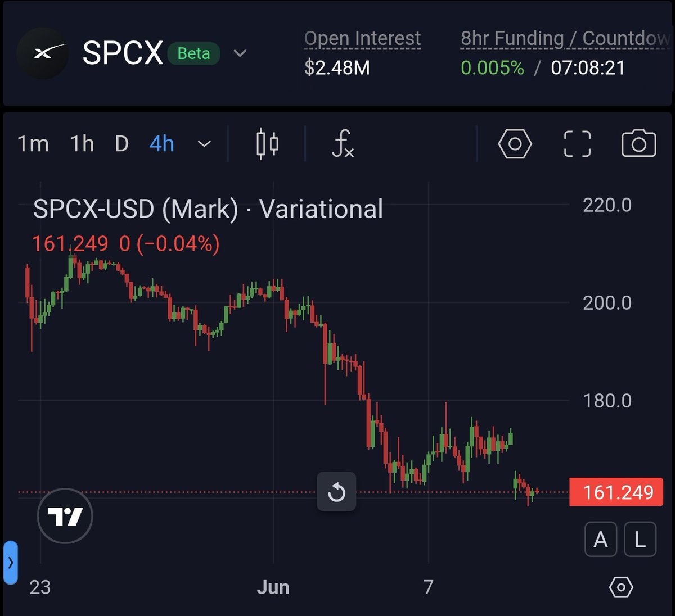Open the fx indicators menu
Viewport: 675px width, 616px height.
point(343,144)
